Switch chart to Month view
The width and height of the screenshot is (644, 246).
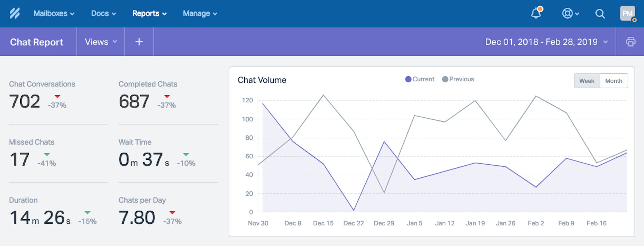614,81
